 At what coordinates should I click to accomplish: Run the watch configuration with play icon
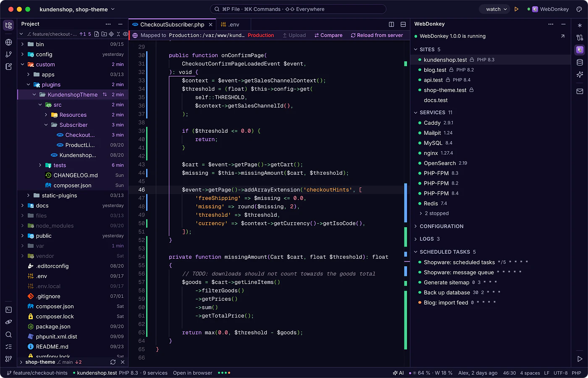tap(517, 9)
